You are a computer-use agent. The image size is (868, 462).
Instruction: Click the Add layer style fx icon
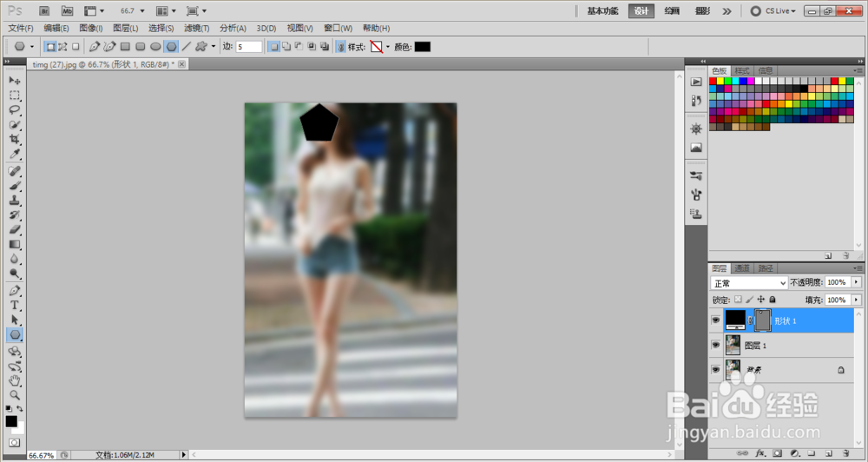pos(760,453)
